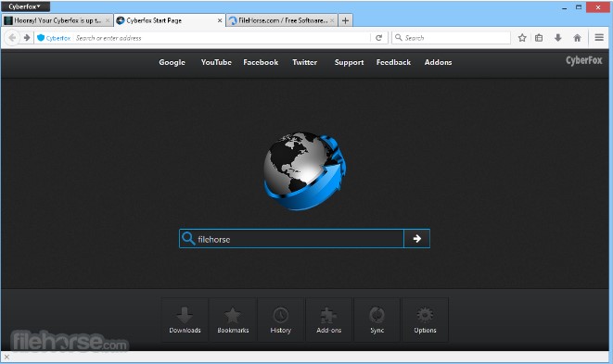Click the toolbar Search box

(x=451, y=38)
